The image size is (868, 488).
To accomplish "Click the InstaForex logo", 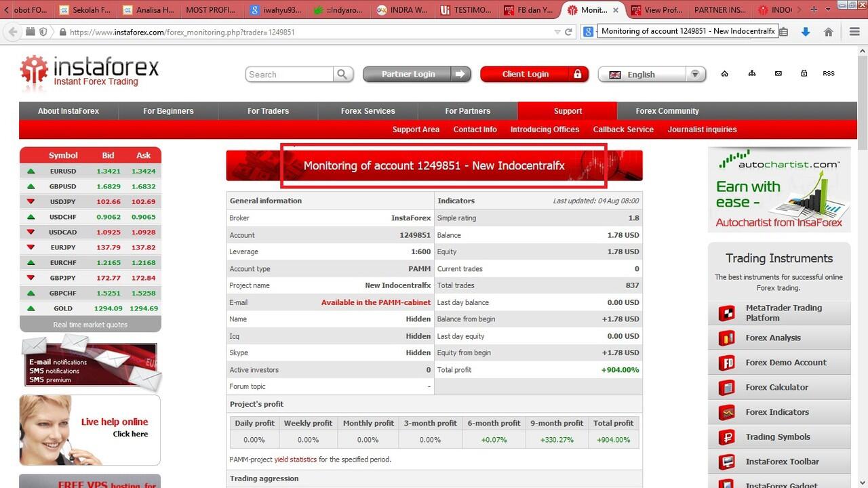I will click(89, 71).
